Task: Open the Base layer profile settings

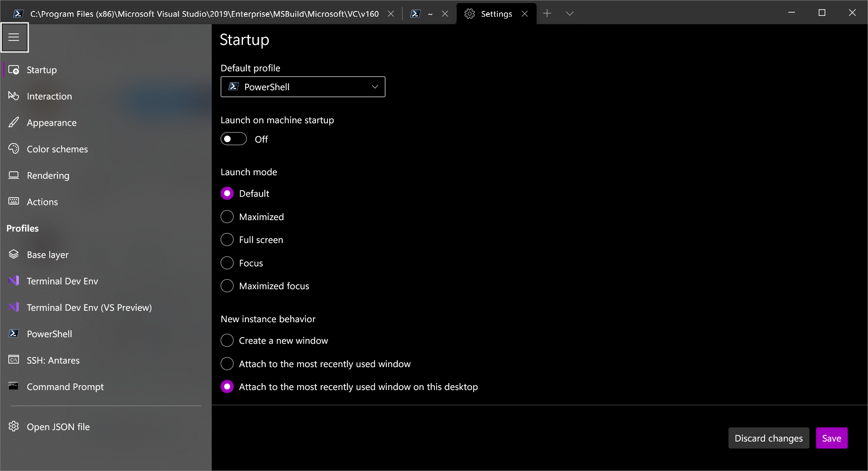Action: 106,254
